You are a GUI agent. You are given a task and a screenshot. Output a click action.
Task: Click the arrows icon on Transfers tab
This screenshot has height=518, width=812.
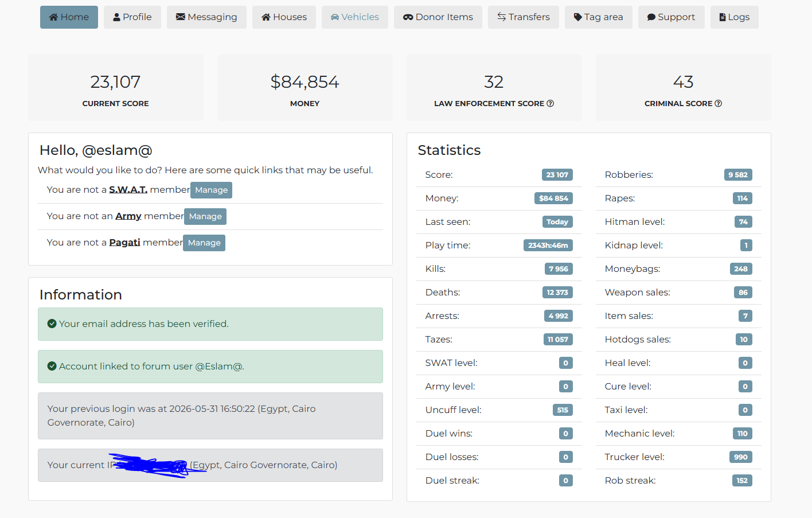pos(502,17)
